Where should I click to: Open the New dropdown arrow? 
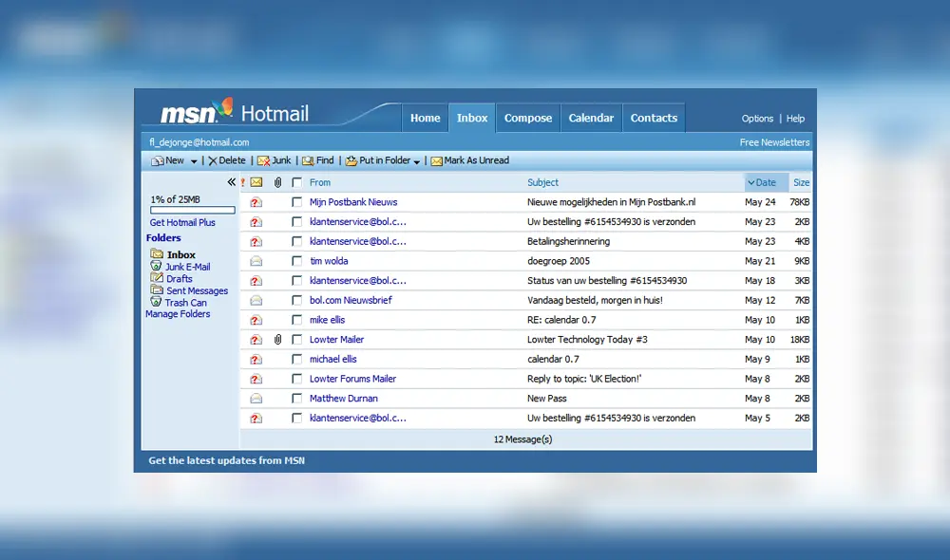pos(194,161)
